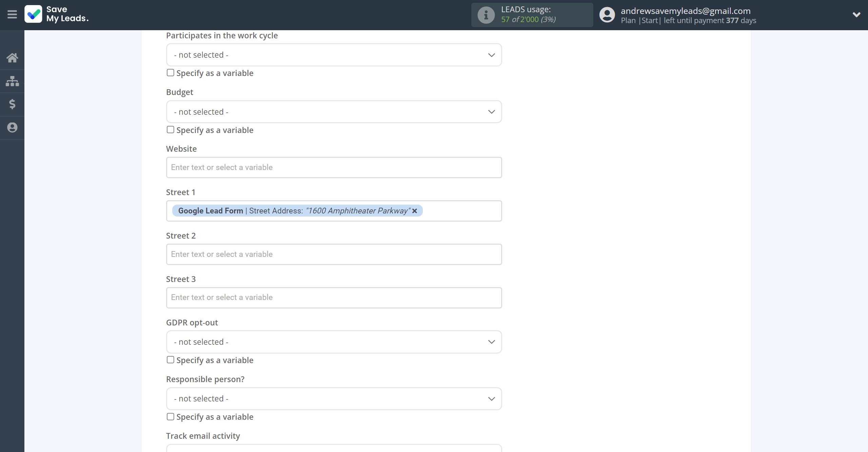This screenshot has height=452, width=868.
Task: Click the Plan Start payment days text
Action: [x=688, y=20]
